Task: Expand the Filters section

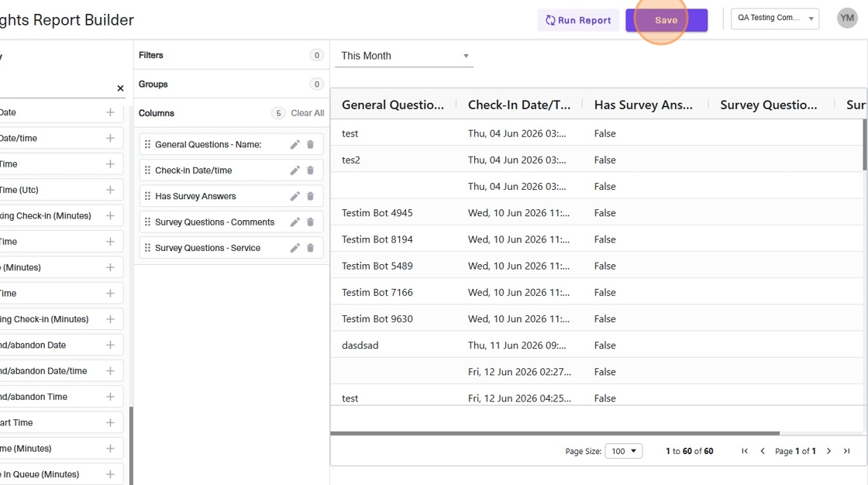Action: tap(231, 55)
